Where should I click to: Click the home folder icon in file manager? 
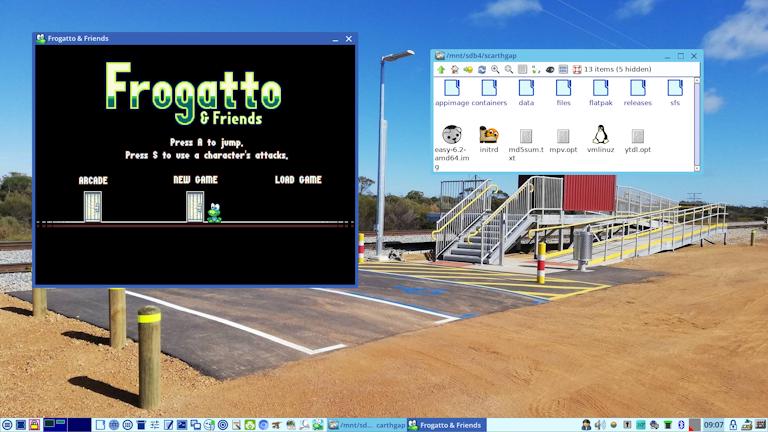pyautogui.click(x=455, y=70)
